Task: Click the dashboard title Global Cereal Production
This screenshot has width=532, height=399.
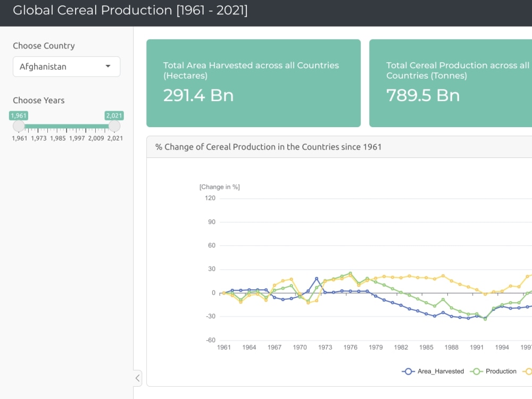Action: coord(131,10)
